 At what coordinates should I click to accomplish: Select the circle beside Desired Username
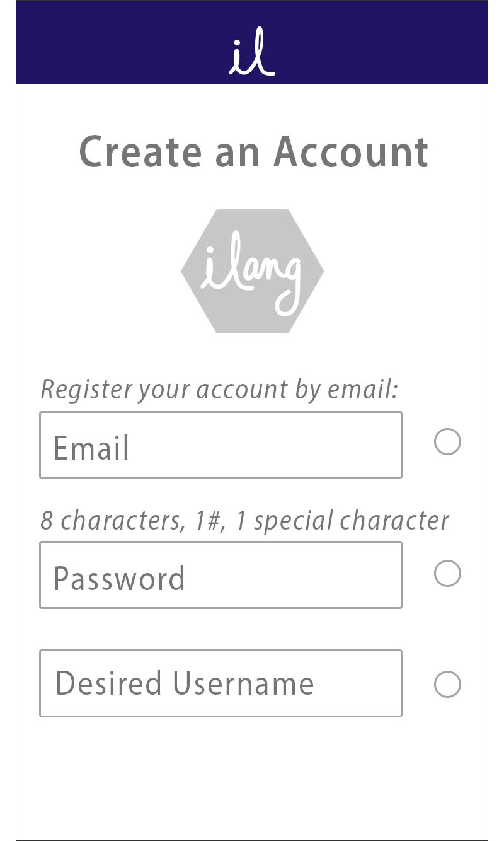tap(447, 684)
